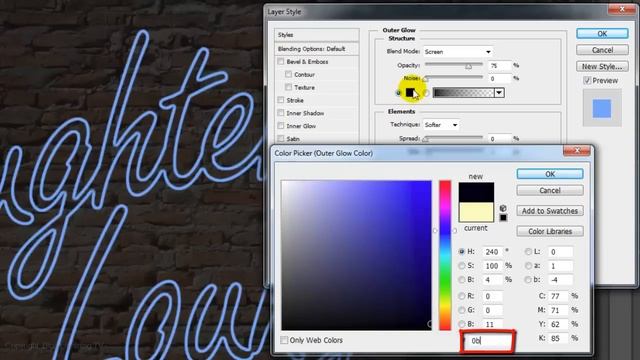Toggle Only Web Colors checkbox
The image size is (640, 360).
pos(284,340)
